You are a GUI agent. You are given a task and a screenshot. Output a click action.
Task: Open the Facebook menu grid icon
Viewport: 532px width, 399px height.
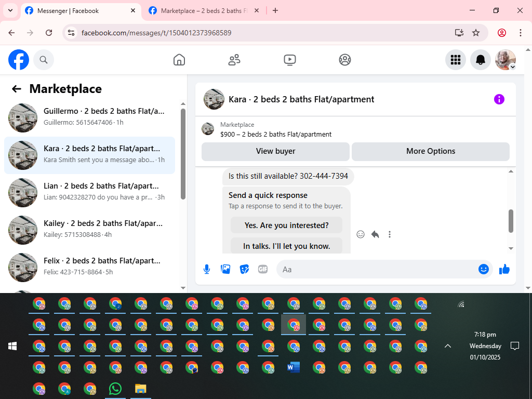[455, 60]
